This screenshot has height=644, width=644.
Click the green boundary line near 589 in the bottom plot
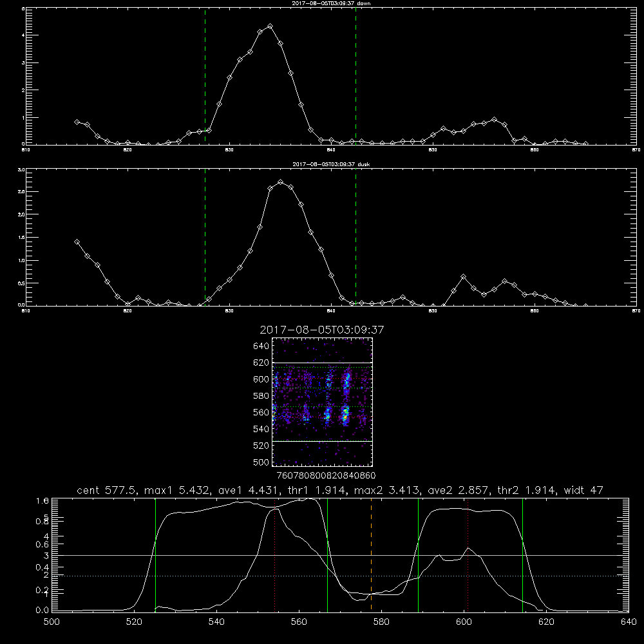[x=418, y=554]
